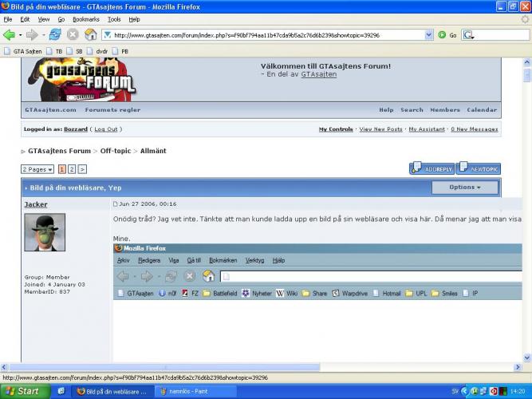The image size is (532, 399).
Task: Click the Reload page icon
Action: point(55,35)
